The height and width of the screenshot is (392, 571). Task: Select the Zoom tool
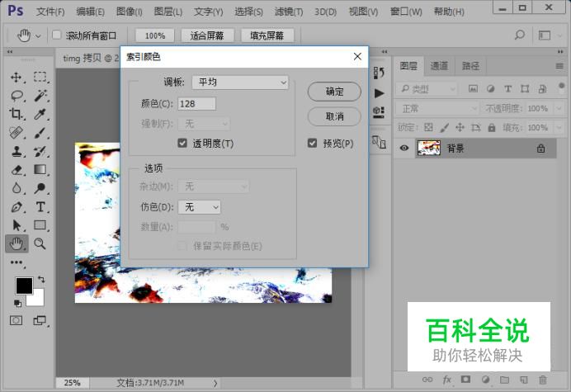40,243
